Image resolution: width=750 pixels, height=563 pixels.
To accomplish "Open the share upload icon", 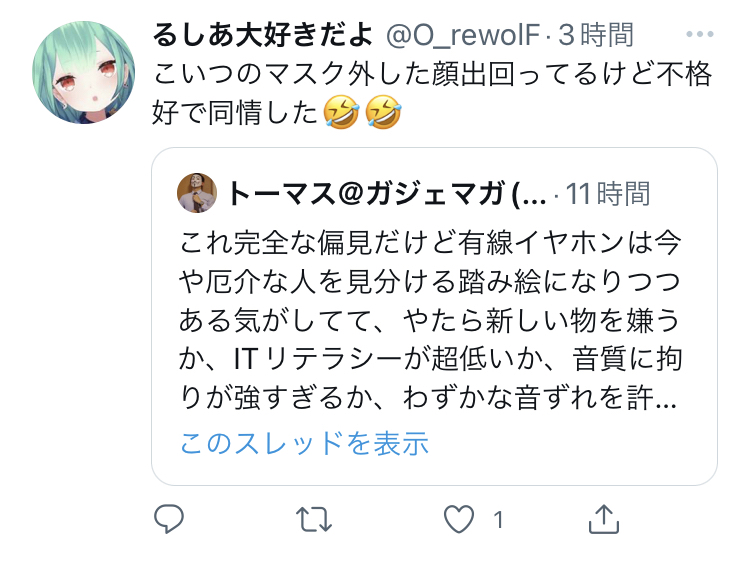I will 604,519.
